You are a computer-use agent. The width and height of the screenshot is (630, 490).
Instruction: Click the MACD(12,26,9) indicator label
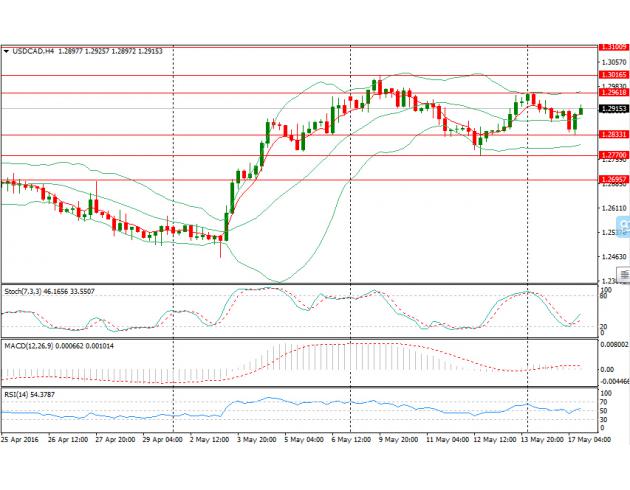pos(30,345)
